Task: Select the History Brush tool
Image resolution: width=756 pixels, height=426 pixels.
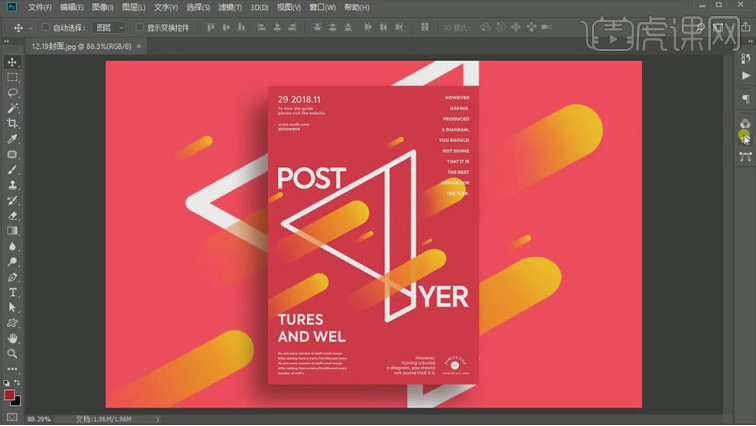Action: pyautogui.click(x=12, y=200)
